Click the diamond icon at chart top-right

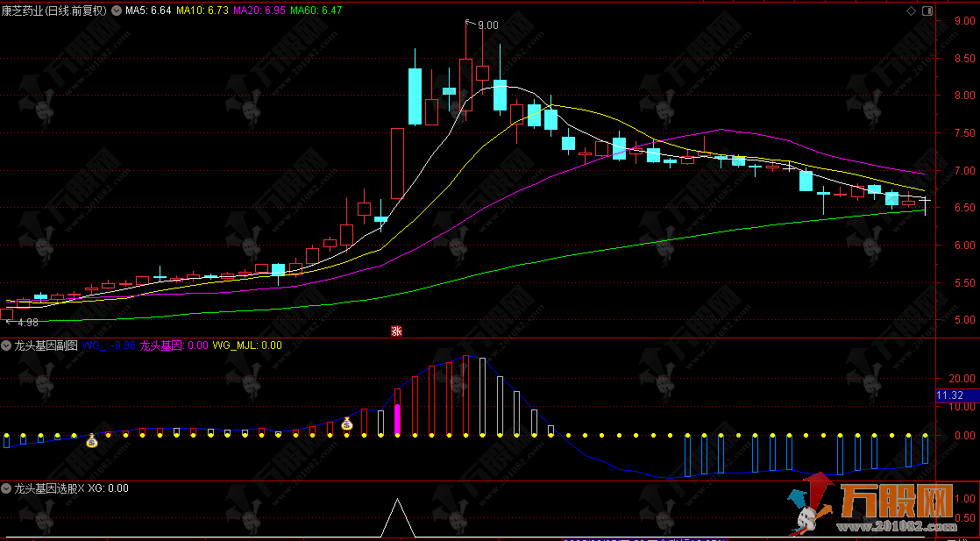pyautogui.click(x=910, y=11)
